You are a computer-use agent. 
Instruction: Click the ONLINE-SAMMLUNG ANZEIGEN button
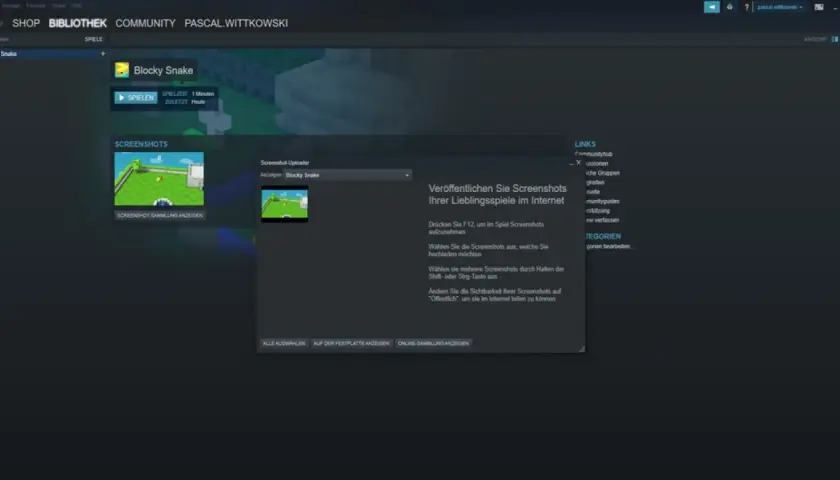tap(433, 343)
